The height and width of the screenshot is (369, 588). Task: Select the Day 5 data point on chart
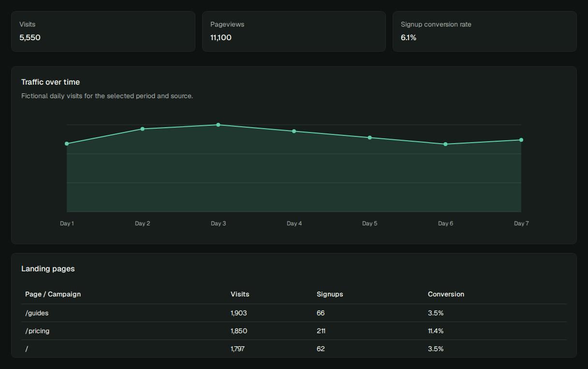pyautogui.click(x=370, y=137)
